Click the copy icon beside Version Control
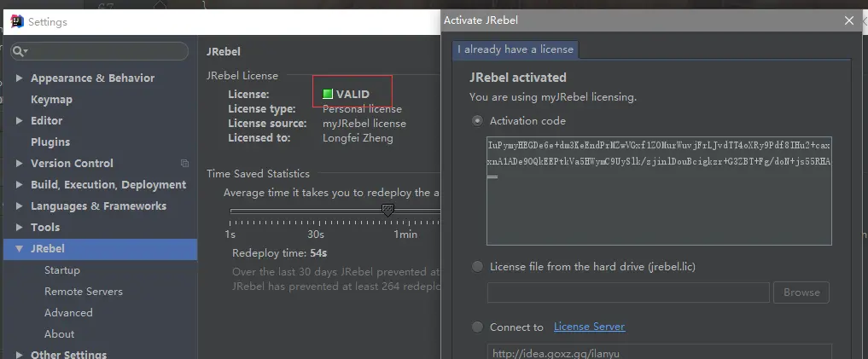868x359 pixels. pyautogui.click(x=185, y=163)
